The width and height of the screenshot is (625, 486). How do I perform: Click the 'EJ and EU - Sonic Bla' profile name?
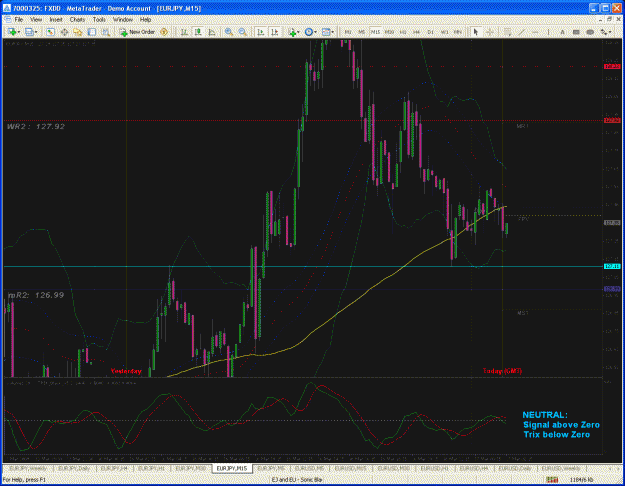297,480
